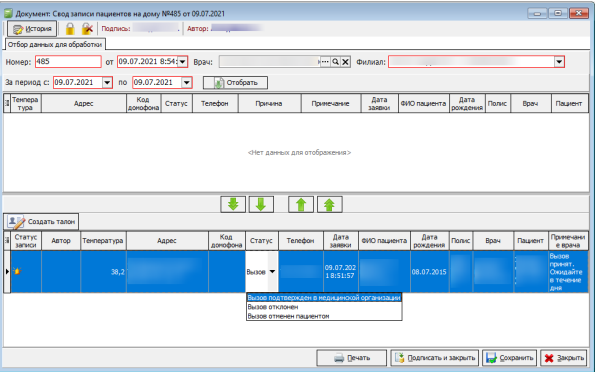595x372 pixels.
Task: Click the Отобрать button
Action: 235,83
